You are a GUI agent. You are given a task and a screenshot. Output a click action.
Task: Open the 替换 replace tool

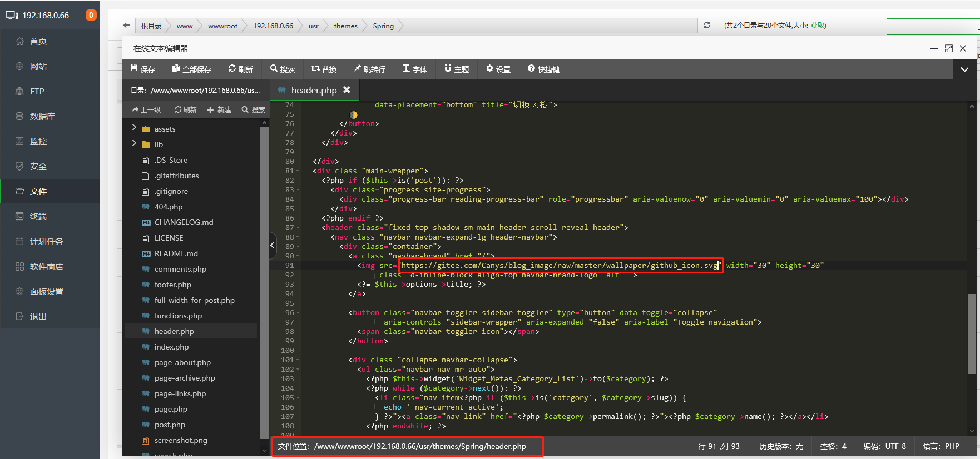click(x=324, y=69)
